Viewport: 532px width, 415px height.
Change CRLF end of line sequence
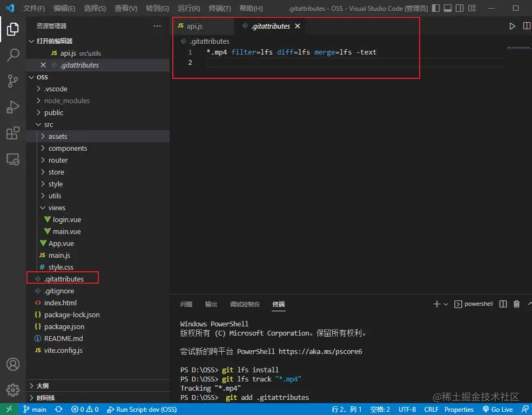pyautogui.click(x=431, y=409)
